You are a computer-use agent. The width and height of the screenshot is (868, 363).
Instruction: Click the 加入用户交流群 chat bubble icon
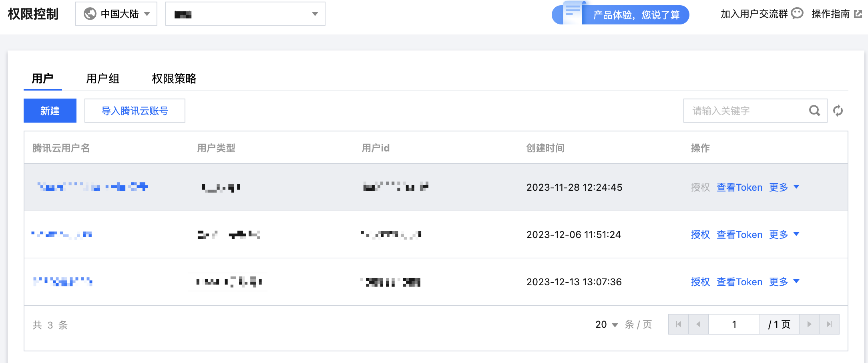pyautogui.click(x=797, y=14)
